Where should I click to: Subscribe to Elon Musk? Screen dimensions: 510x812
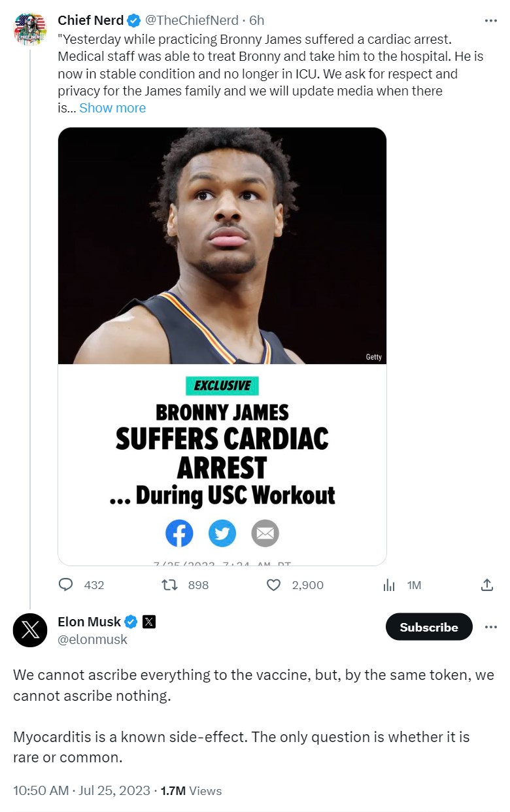point(429,627)
